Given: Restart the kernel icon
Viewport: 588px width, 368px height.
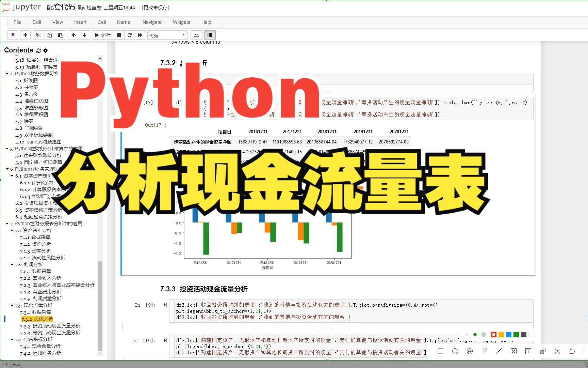Looking at the screenshot, I should 130,35.
